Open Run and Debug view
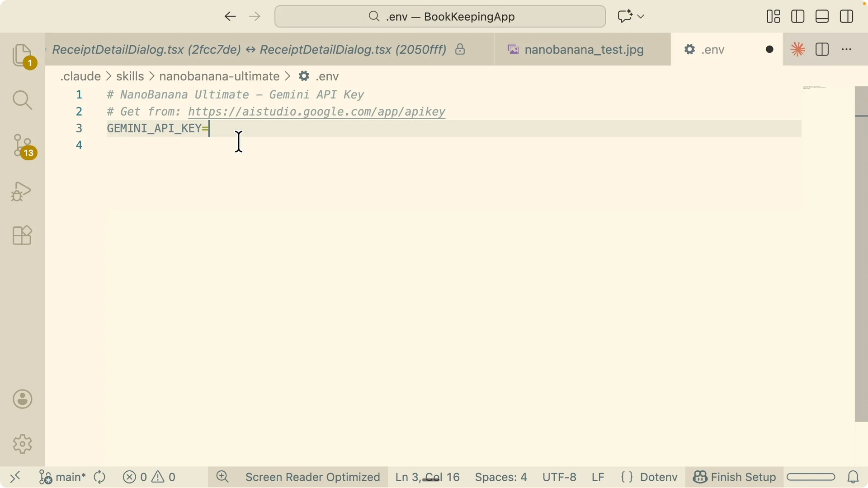Image resolution: width=868 pixels, height=488 pixels. [21, 191]
